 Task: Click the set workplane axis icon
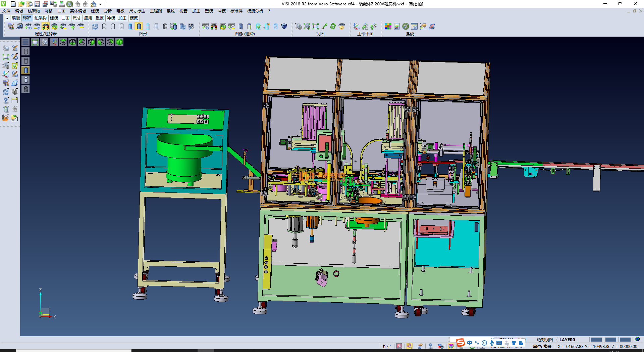[x=356, y=26]
